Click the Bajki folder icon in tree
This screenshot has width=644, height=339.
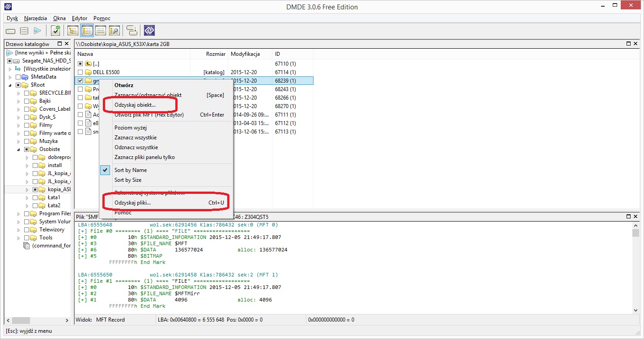point(34,101)
